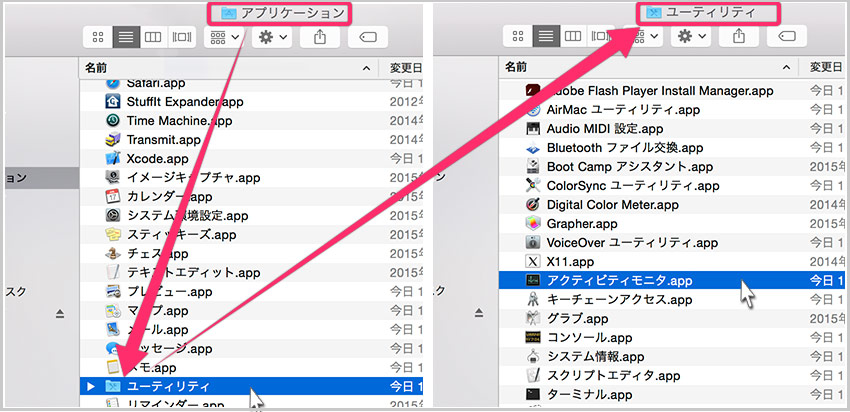Screen dimensions: 850x412
Task: Select Grapher.app icon
Action: coord(533,223)
